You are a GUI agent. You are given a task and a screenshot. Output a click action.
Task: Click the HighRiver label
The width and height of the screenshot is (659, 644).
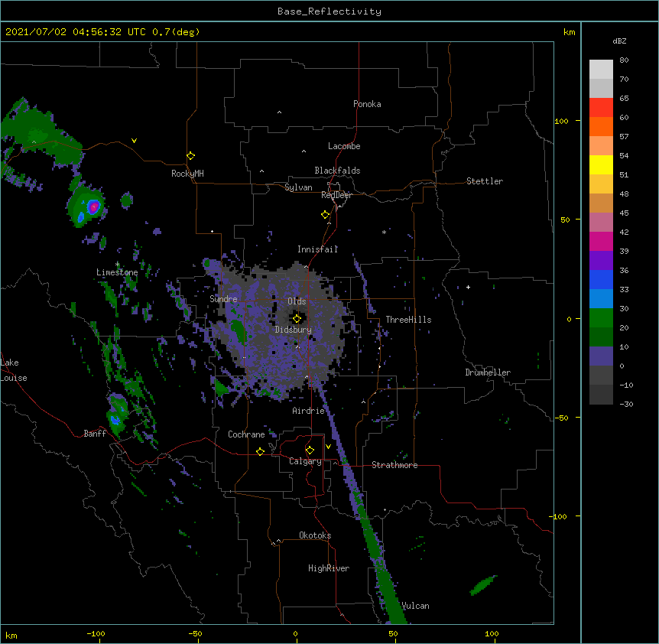pyautogui.click(x=329, y=568)
